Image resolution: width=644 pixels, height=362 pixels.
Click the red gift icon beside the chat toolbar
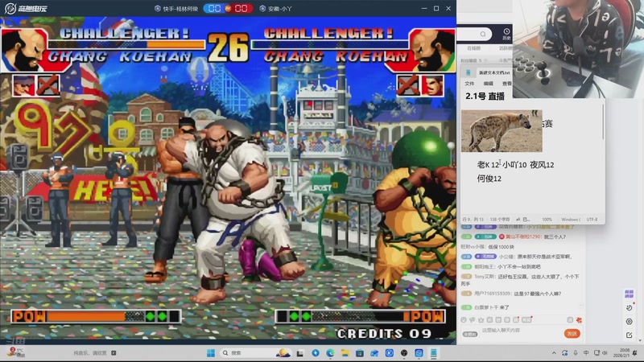click(579, 319)
